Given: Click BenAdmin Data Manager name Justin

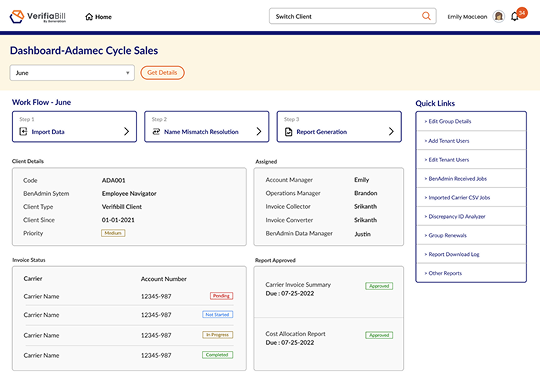Looking at the screenshot, I should (x=362, y=234).
